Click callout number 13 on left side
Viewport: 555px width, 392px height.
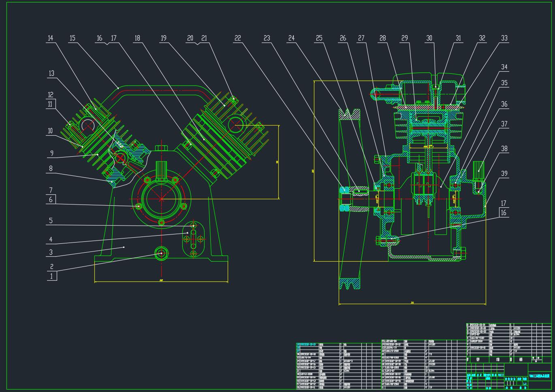tap(51, 74)
